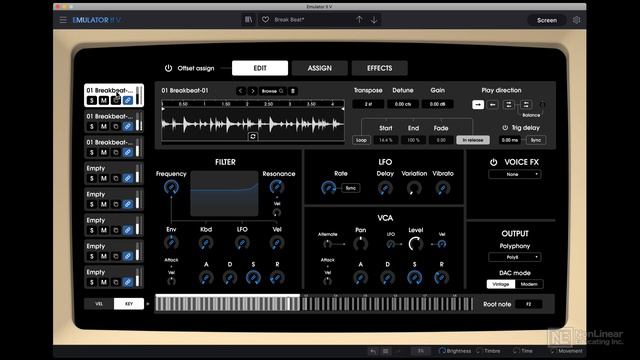Switch to the EDIT tab
Screen dimensions: 640x360
click(260, 68)
